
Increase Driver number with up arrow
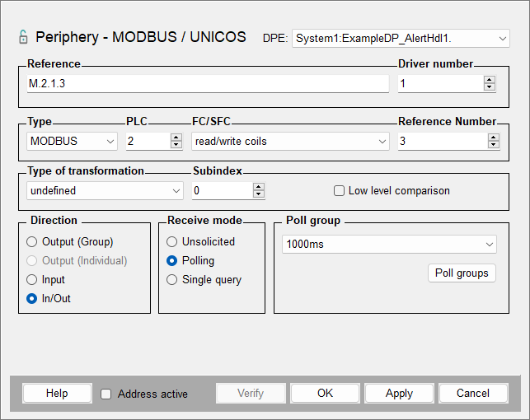(x=490, y=80)
